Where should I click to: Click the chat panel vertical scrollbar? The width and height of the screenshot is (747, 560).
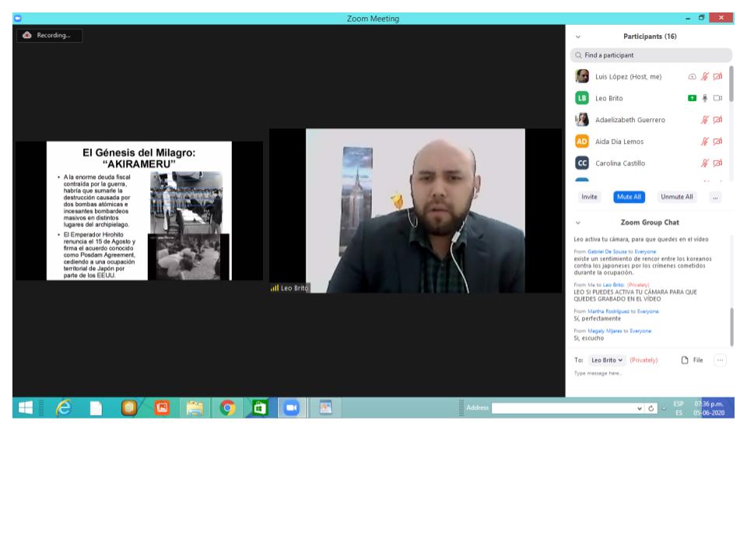[x=731, y=327]
